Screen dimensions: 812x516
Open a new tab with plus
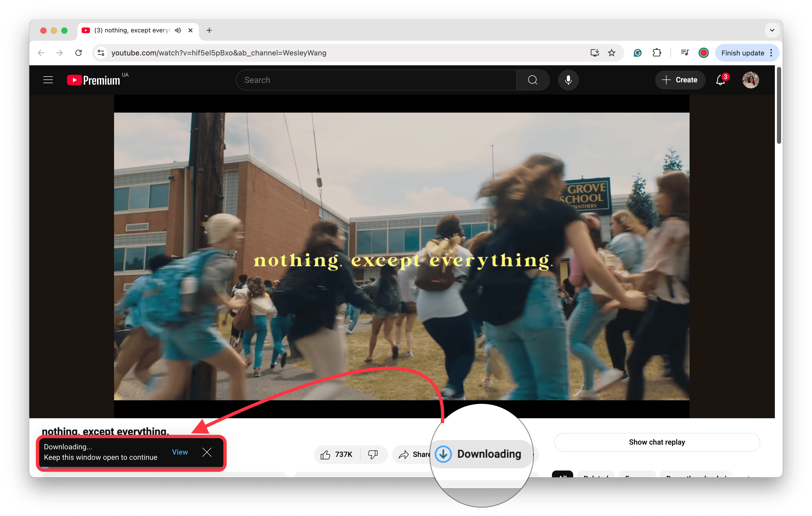(x=209, y=30)
